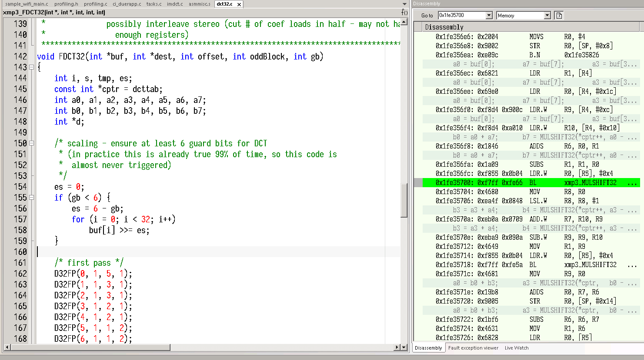Click the '/* first pass */' comment
644x360 pixels.
[x=89, y=263]
